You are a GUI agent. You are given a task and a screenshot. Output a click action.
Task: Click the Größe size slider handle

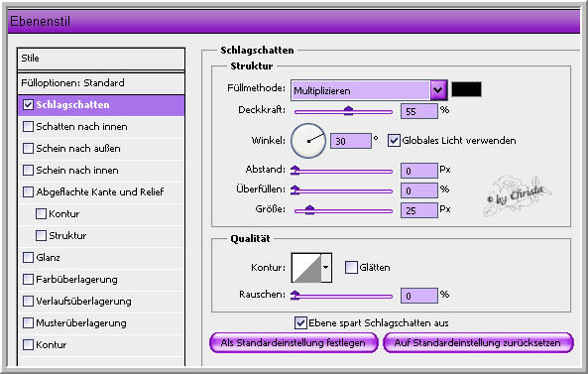(x=309, y=209)
